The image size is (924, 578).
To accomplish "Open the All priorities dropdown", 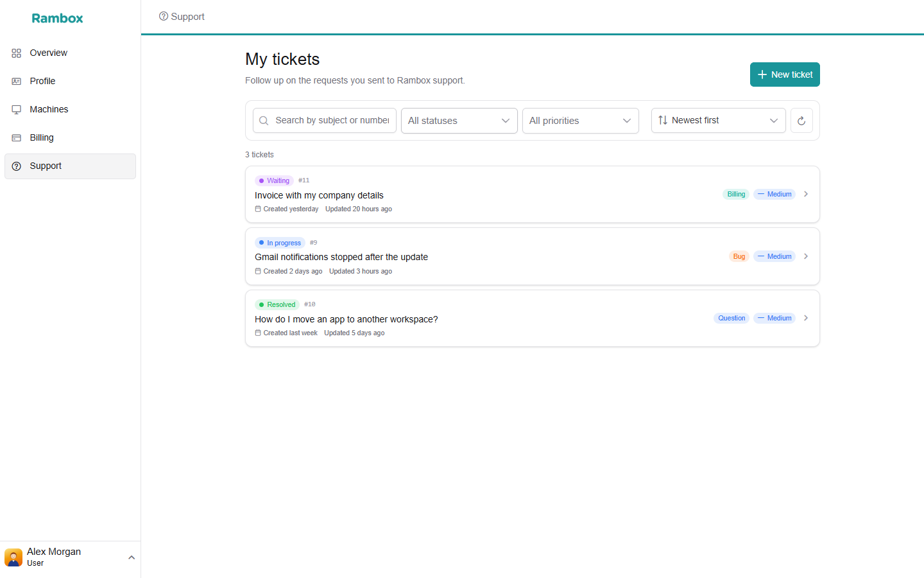I will pos(581,121).
